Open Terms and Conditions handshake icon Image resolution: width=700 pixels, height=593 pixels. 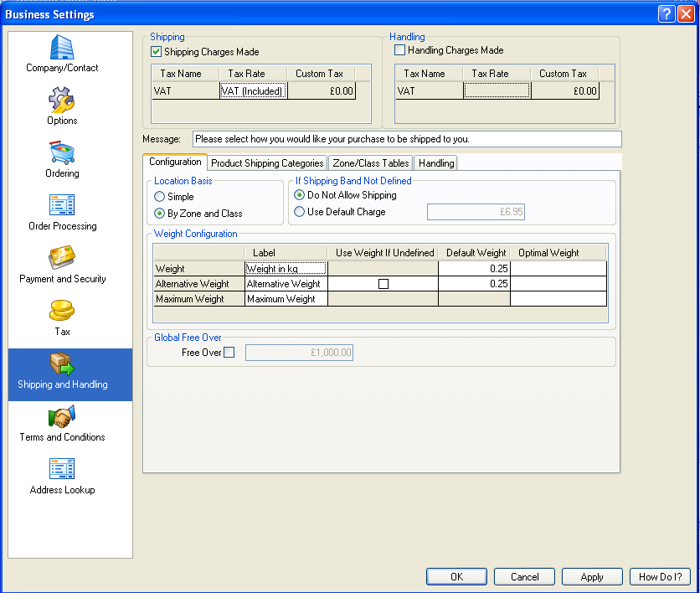click(62, 417)
